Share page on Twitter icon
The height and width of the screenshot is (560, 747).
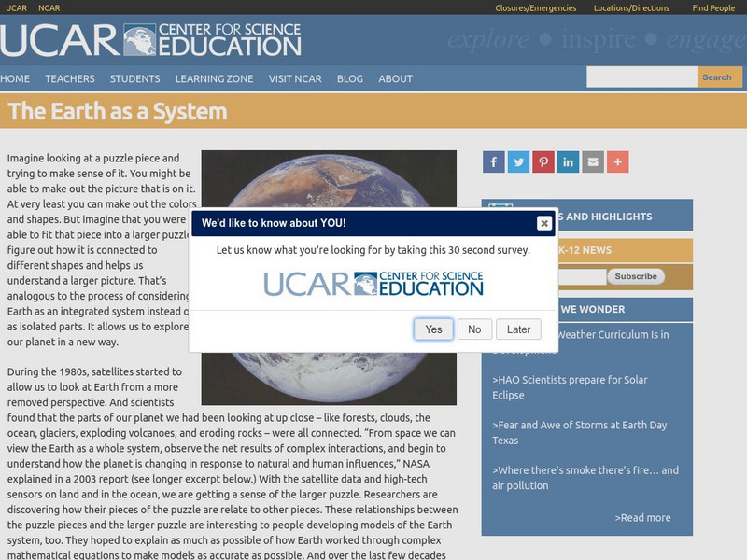518,161
